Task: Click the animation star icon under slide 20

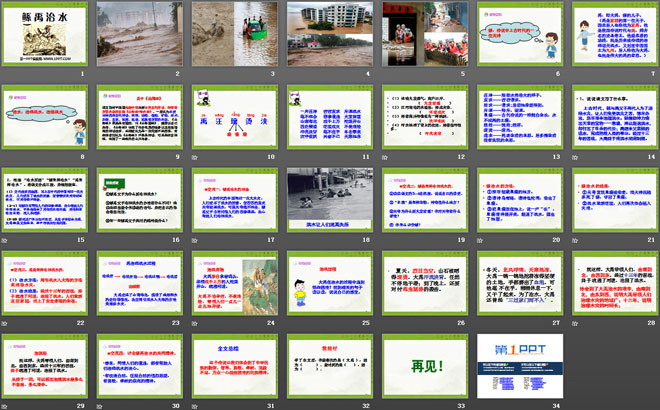Action: pos(479,240)
